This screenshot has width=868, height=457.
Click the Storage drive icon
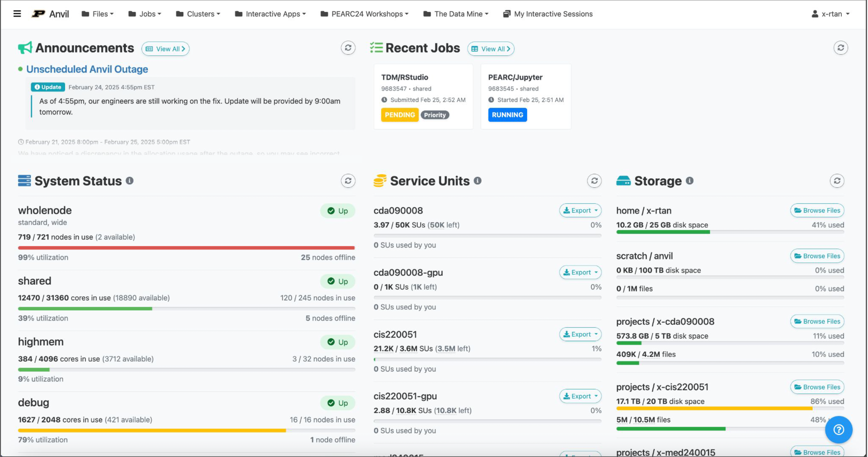coord(623,181)
